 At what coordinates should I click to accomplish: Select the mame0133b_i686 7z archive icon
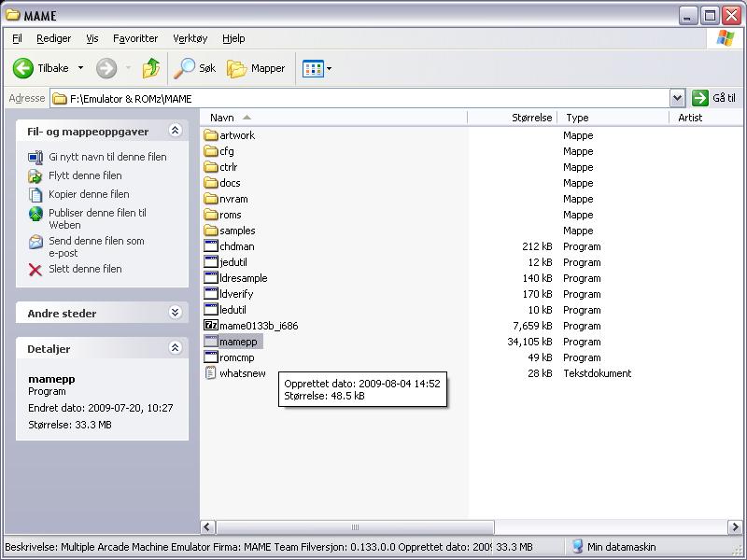point(211,325)
